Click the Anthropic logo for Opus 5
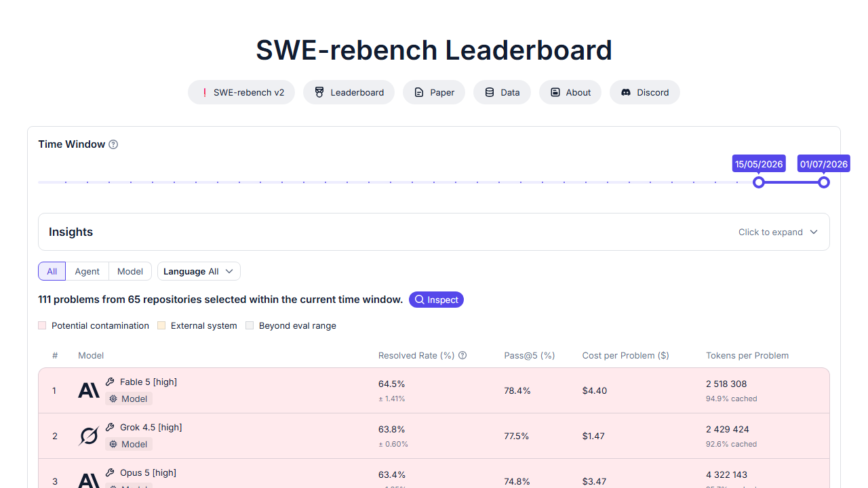The height and width of the screenshot is (488, 868). [x=89, y=481]
